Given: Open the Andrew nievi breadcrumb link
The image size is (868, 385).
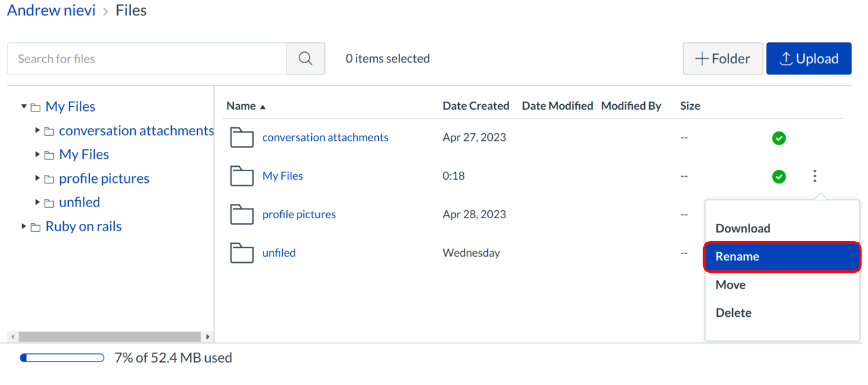Looking at the screenshot, I should 51,11.
